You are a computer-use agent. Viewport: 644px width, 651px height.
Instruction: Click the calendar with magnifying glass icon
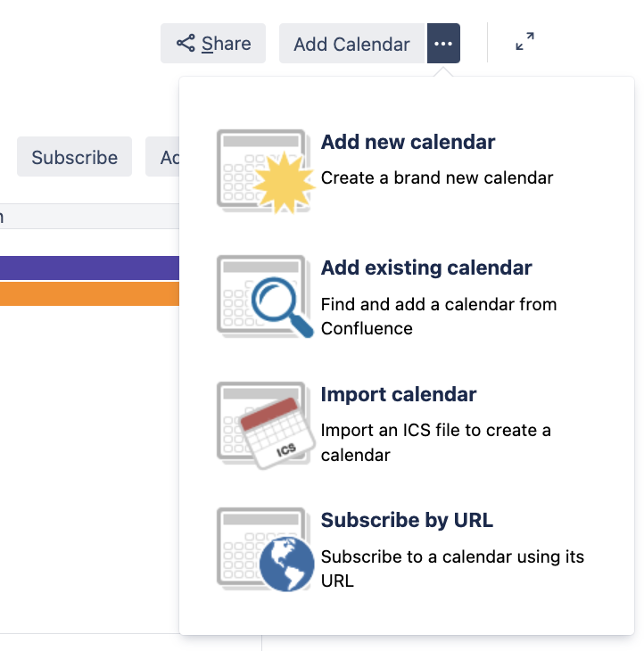(265, 296)
